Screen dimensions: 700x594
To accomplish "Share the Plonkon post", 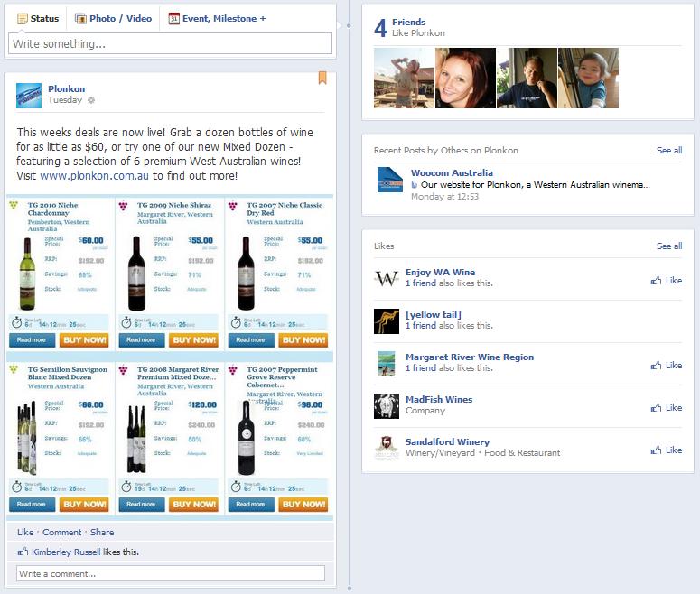I will (x=102, y=533).
